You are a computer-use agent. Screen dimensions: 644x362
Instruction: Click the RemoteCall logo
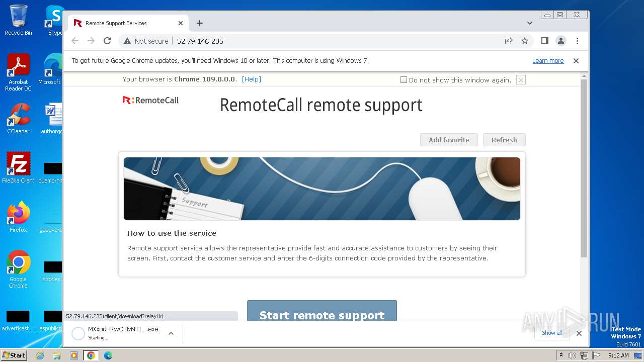150,100
